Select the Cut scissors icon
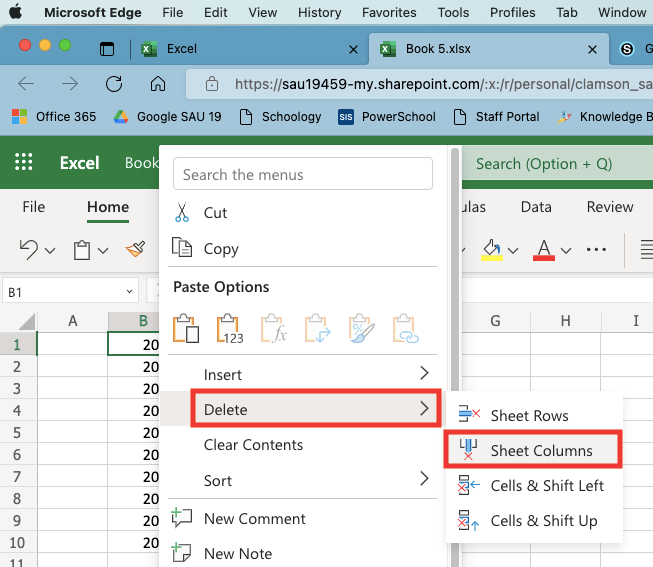This screenshot has width=653, height=567. click(182, 212)
